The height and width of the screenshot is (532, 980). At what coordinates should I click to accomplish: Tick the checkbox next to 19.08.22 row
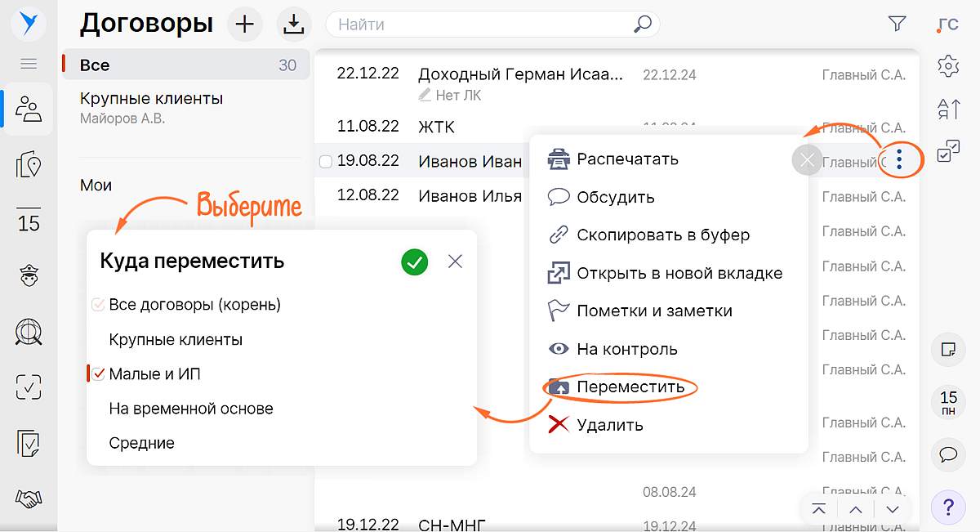tap(325, 162)
